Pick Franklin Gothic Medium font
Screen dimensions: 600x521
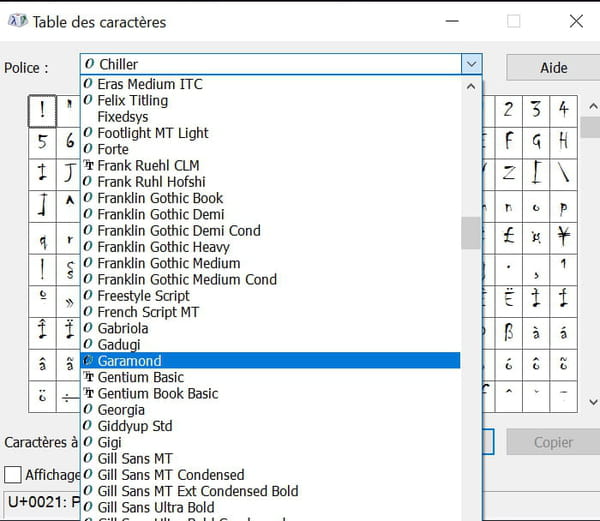(x=270, y=263)
